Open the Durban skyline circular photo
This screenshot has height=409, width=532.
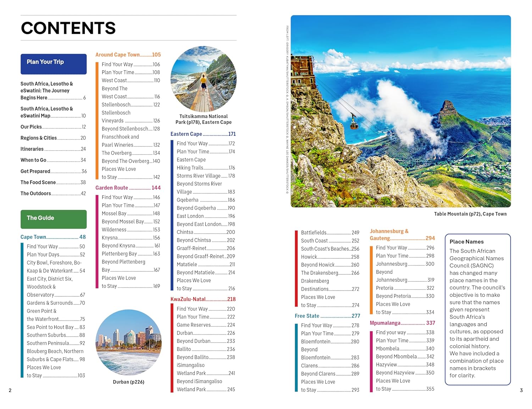[x=128, y=342]
